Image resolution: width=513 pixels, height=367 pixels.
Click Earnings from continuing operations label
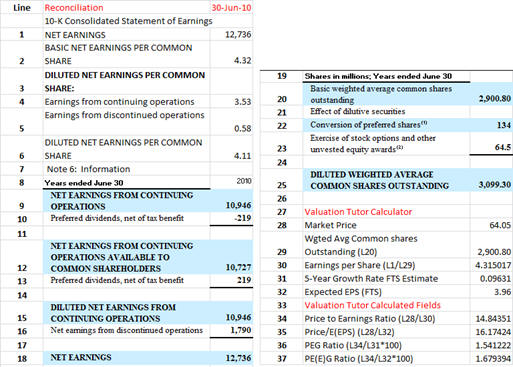tap(119, 102)
